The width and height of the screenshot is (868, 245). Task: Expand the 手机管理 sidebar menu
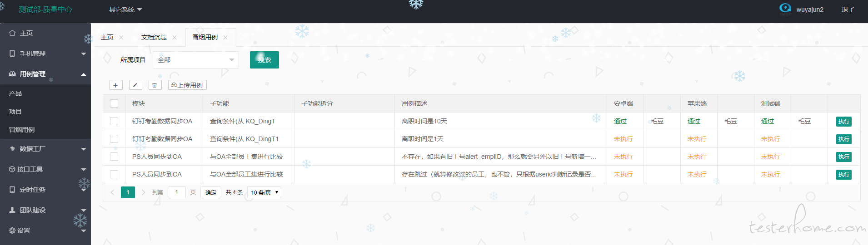pyautogui.click(x=84, y=54)
